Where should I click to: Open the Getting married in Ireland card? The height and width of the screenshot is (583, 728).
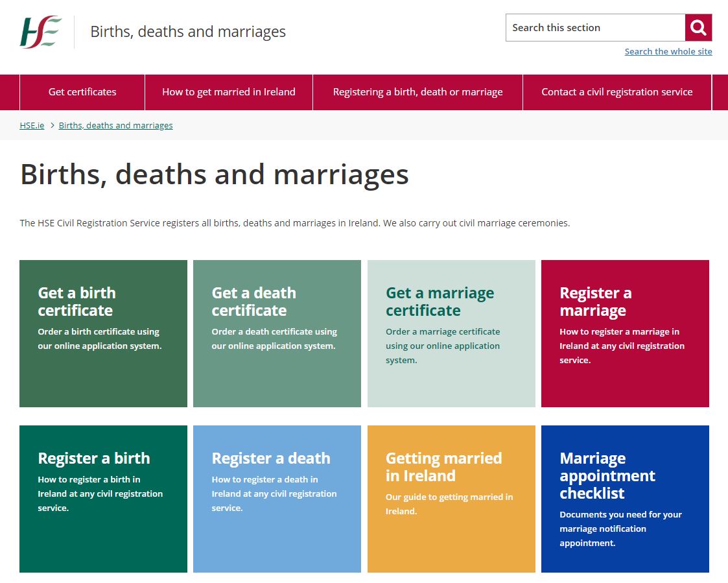tap(451, 499)
